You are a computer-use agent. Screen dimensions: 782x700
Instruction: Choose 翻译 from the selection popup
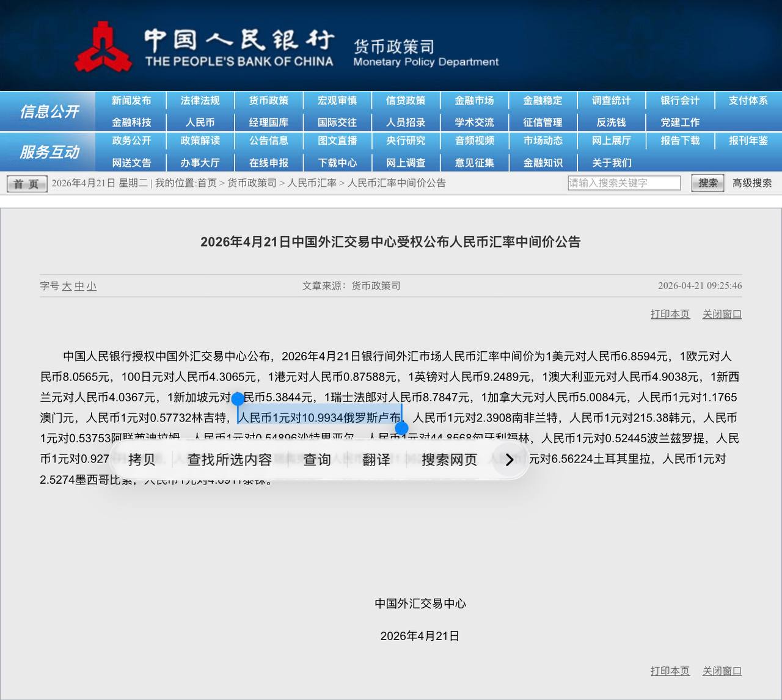[x=376, y=460]
